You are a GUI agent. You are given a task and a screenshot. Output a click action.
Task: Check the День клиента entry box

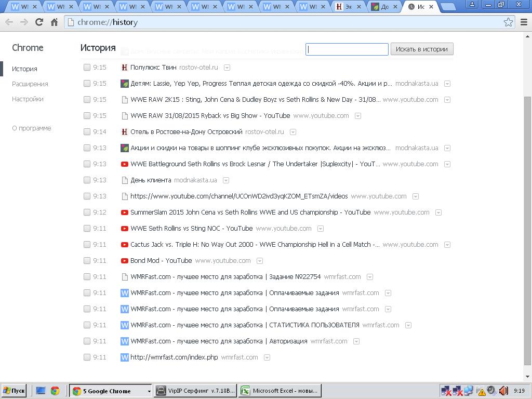87,180
